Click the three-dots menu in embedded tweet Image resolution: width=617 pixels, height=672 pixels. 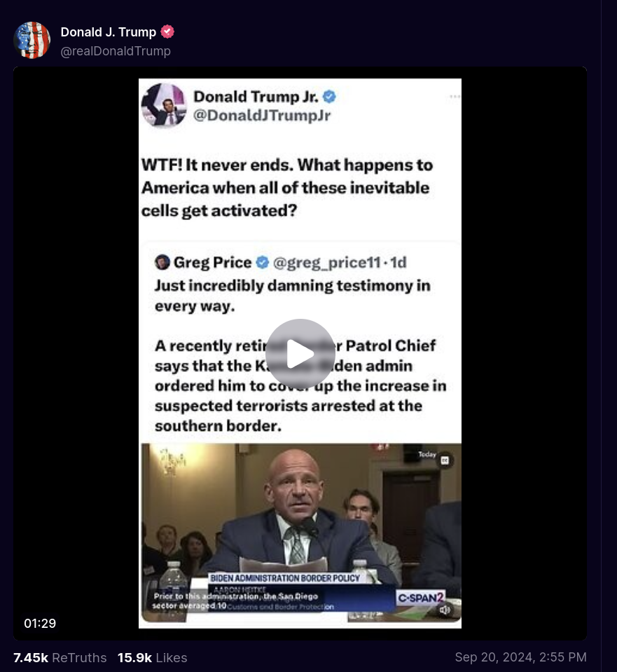(455, 97)
